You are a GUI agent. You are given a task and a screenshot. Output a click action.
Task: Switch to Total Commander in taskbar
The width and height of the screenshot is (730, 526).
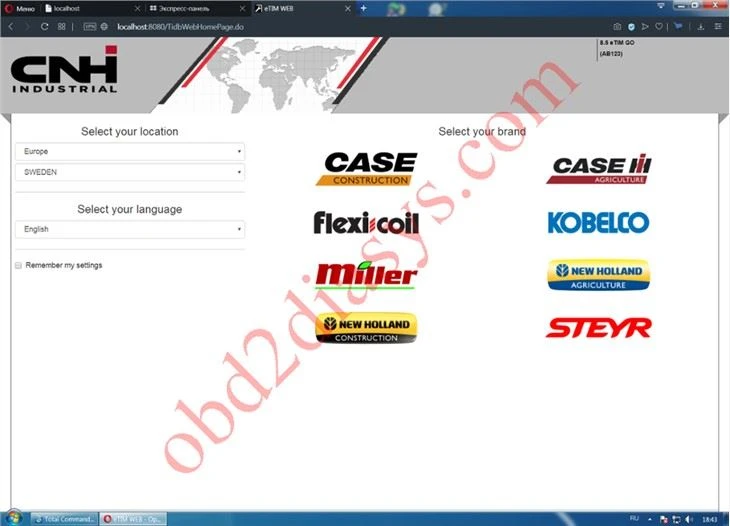(x=64, y=519)
